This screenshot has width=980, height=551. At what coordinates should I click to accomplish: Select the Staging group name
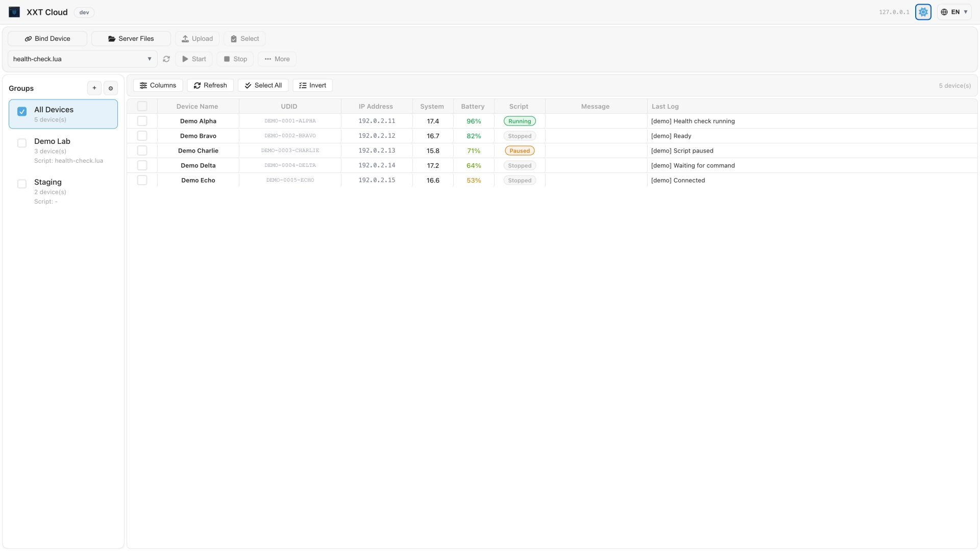point(48,182)
